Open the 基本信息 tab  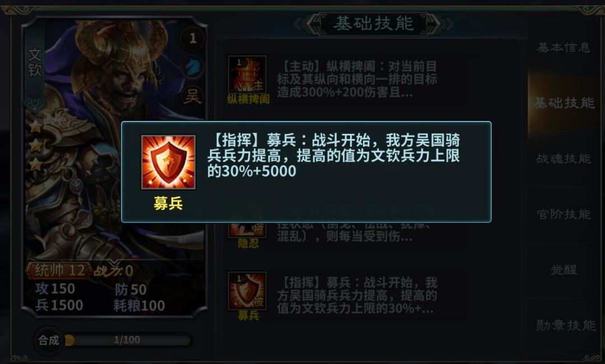coord(564,48)
